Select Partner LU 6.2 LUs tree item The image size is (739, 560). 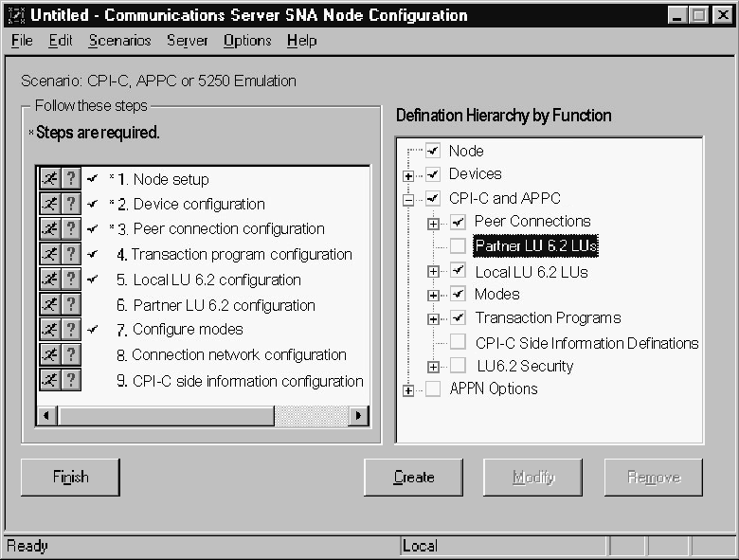(x=536, y=246)
